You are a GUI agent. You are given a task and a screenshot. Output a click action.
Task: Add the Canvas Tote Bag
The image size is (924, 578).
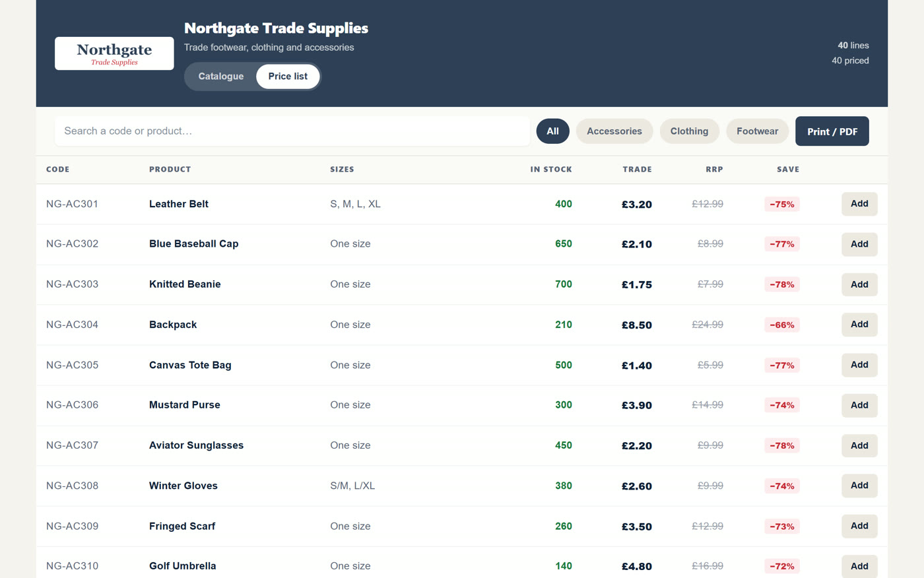coord(859,365)
